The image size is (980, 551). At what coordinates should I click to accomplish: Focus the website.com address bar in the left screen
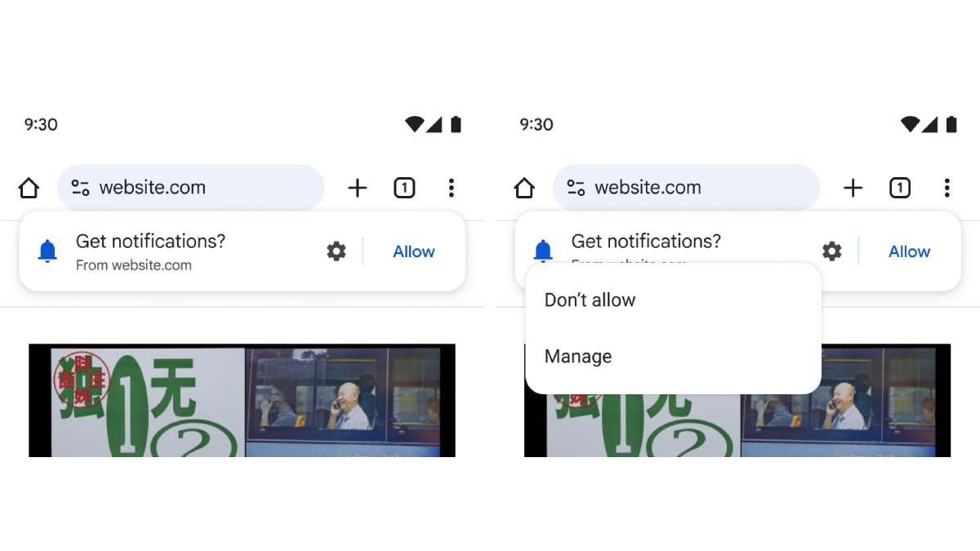[191, 188]
